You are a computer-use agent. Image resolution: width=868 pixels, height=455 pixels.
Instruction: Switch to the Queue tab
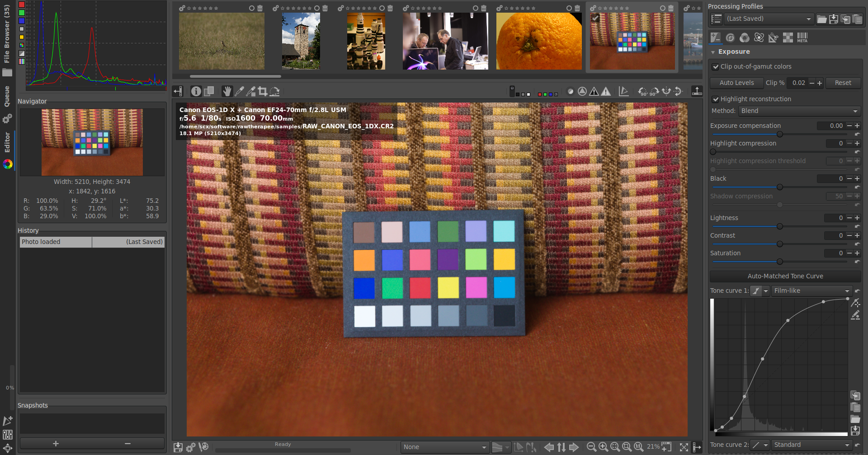pos(7,104)
